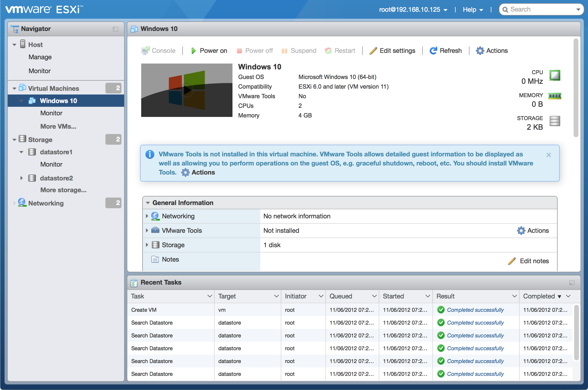588x390 pixels.
Task: Expand the Networking node in the Navigator
Action: [14, 203]
